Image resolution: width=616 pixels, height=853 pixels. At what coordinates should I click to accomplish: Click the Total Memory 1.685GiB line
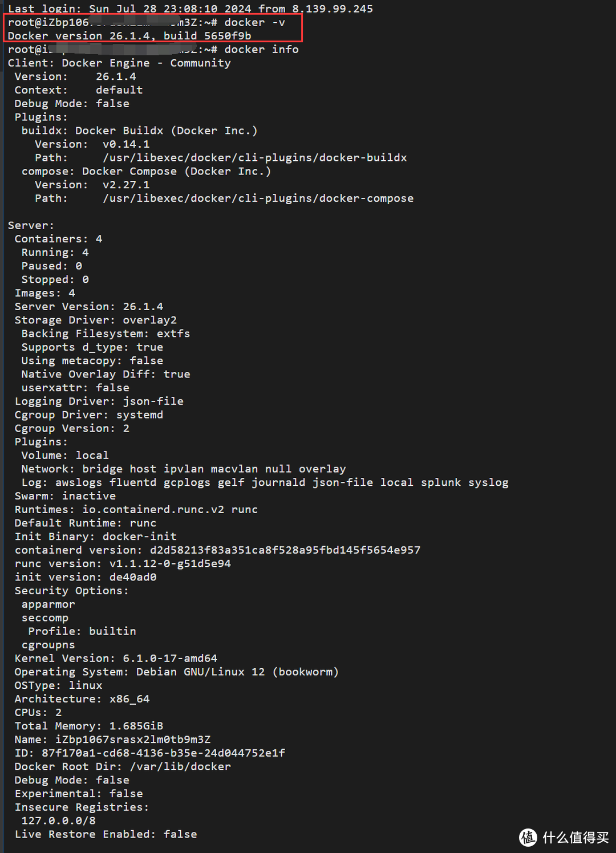click(x=88, y=726)
